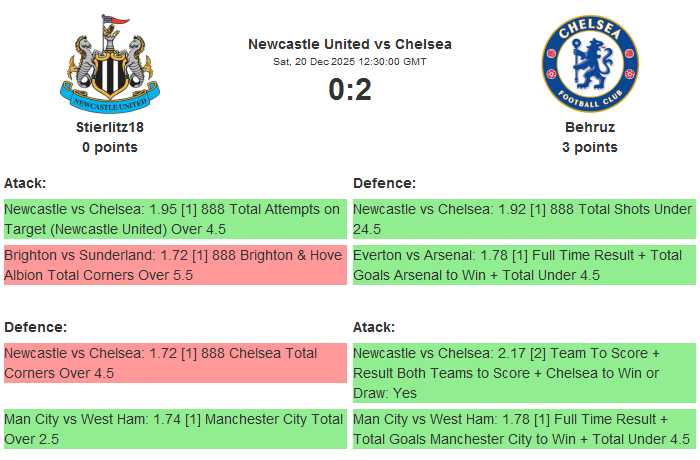The image size is (700, 460).
Task: Click the 0:2 match score
Action: [349, 90]
